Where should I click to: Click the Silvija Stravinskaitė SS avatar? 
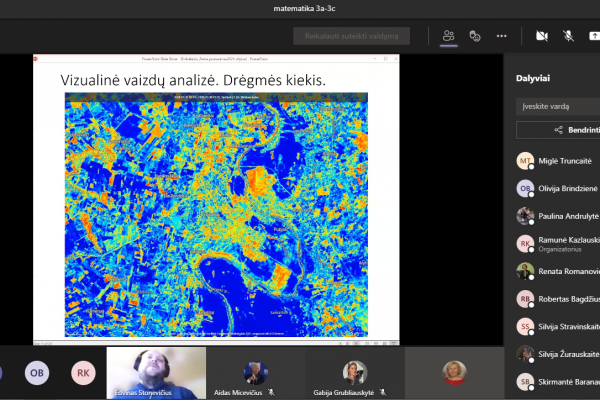525,327
